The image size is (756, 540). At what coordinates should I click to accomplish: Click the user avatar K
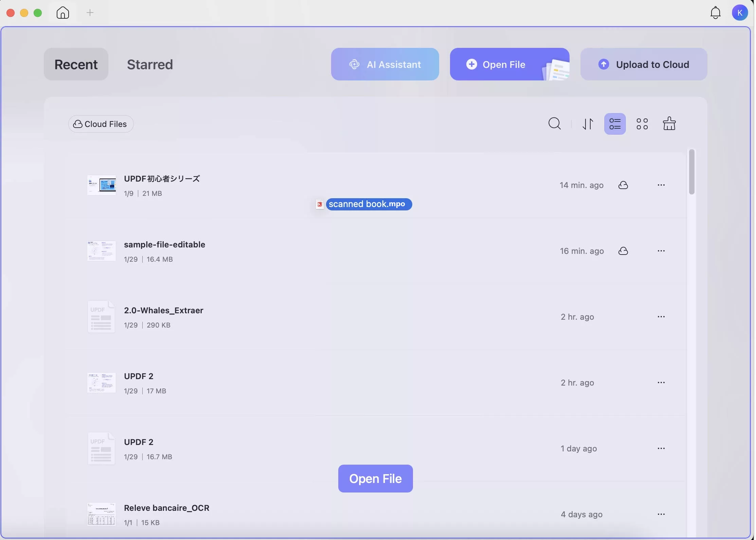(x=740, y=13)
